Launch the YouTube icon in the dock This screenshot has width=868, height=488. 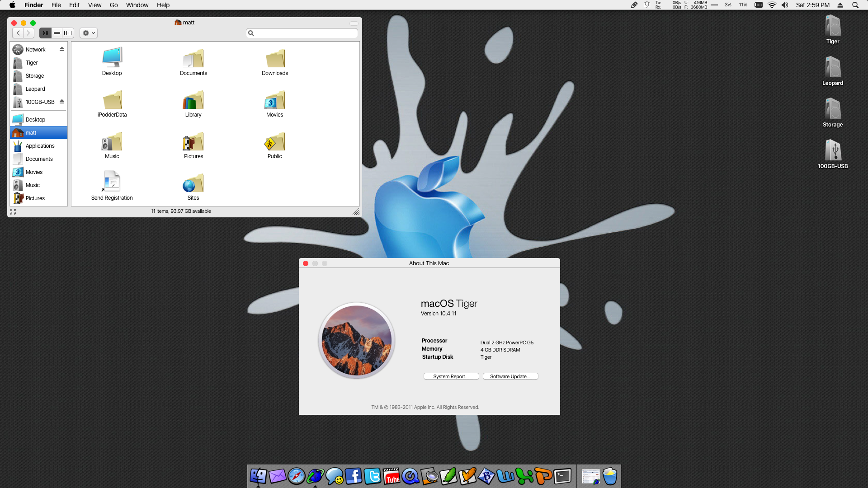click(391, 476)
